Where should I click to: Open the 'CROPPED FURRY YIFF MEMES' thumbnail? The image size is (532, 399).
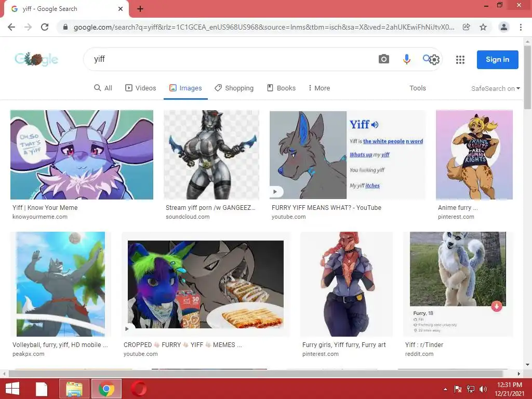[206, 284]
